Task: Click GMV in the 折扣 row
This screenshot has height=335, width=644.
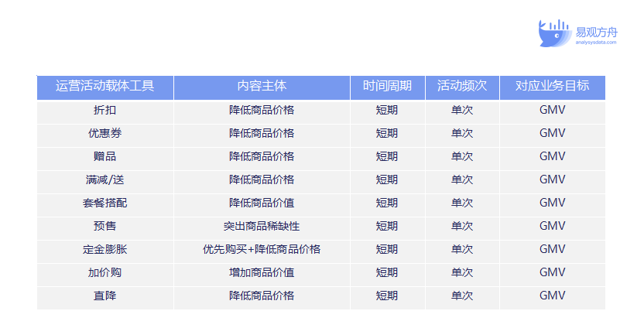Action: [x=552, y=110]
